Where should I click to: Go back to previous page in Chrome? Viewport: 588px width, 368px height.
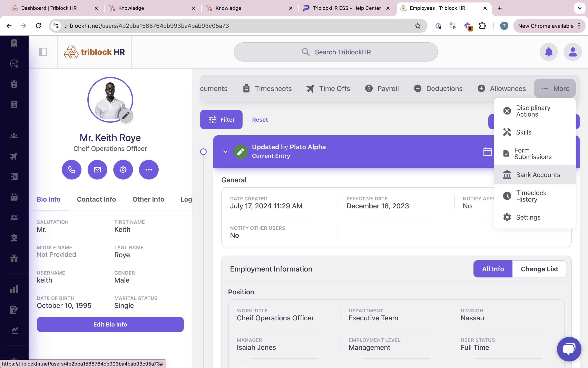tap(9, 26)
